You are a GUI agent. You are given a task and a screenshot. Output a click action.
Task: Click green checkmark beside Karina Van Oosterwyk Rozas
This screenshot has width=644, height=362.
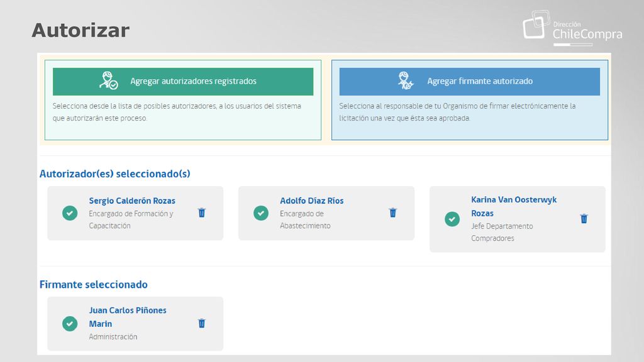452,219
